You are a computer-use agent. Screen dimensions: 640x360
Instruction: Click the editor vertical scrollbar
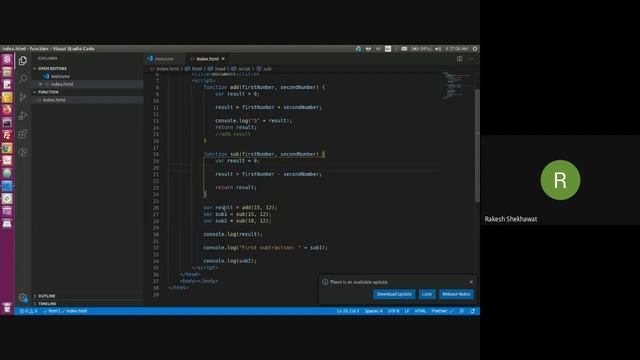[x=477, y=145]
